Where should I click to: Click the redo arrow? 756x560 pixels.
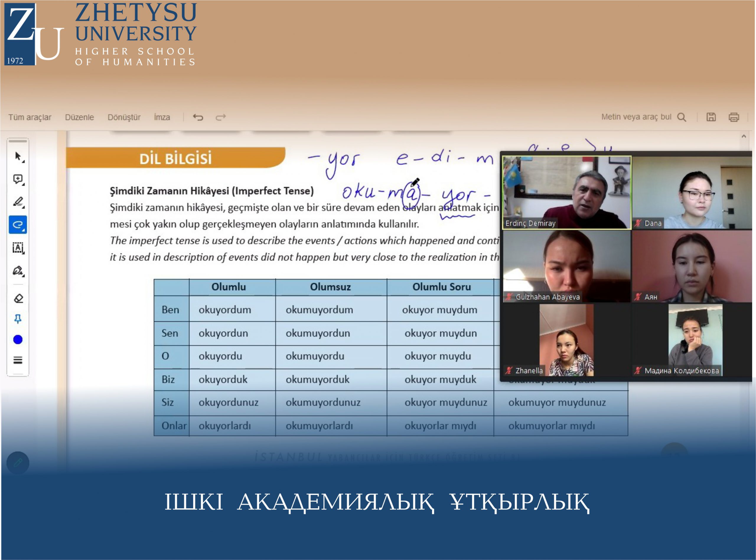pos(221,117)
